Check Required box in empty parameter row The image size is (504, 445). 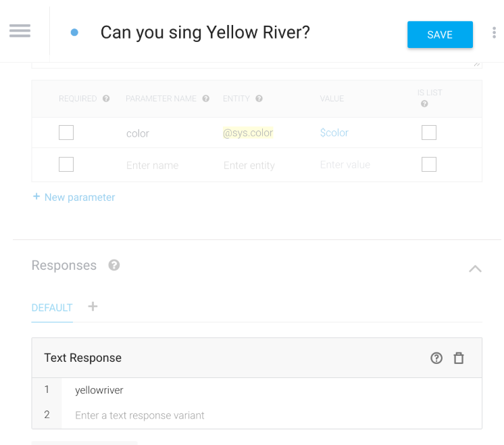[x=66, y=164]
